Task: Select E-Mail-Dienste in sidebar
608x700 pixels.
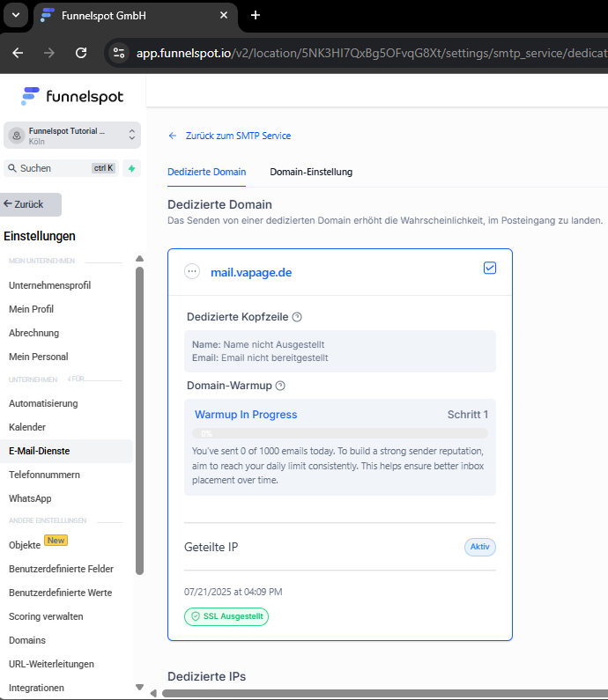Action: pyautogui.click(x=66, y=451)
